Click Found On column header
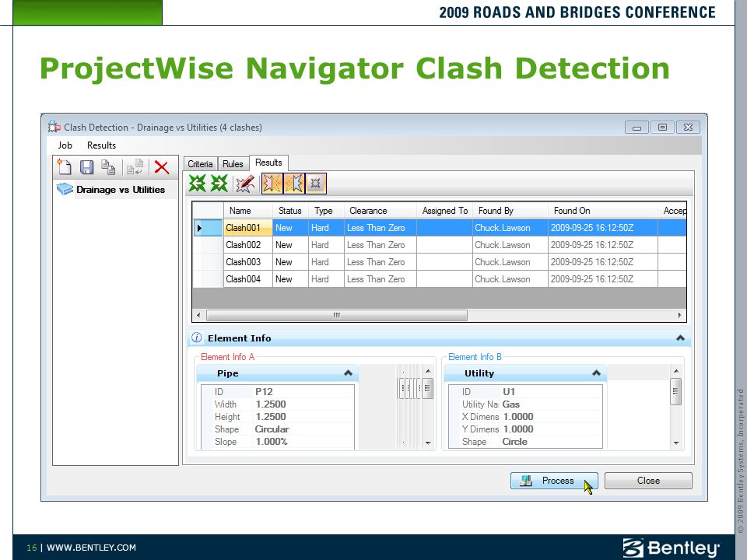Image resolution: width=747 pixels, height=560 pixels. tap(602, 211)
